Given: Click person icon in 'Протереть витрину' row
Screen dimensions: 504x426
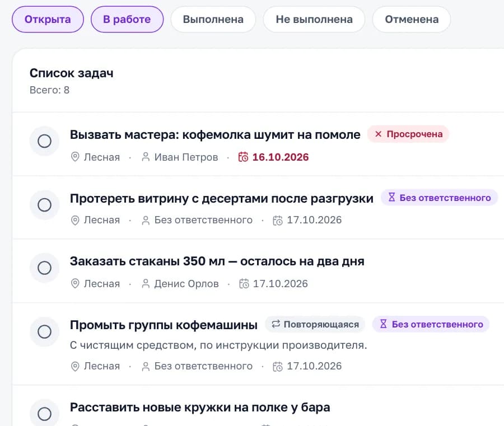Looking at the screenshot, I should [x=146, y=221].
